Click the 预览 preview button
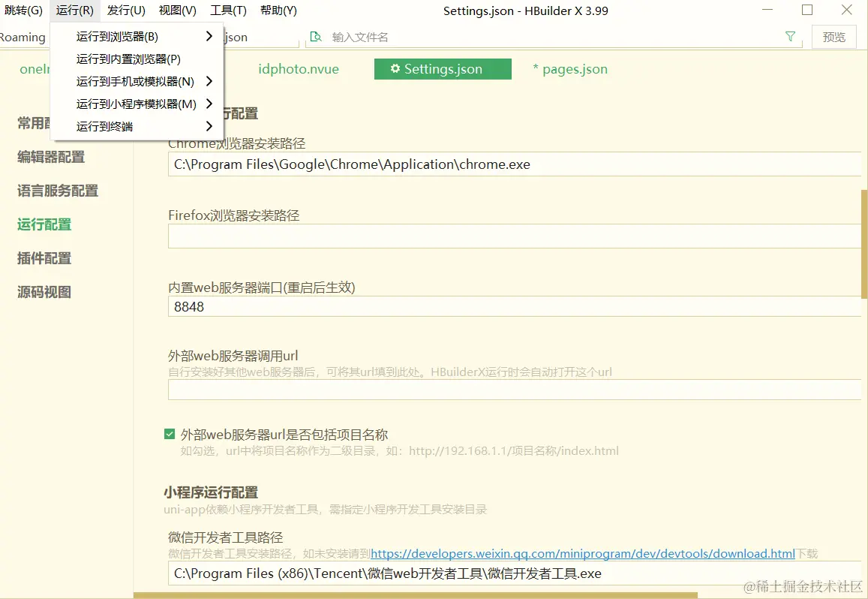868x599 pixels. (833, 37)
